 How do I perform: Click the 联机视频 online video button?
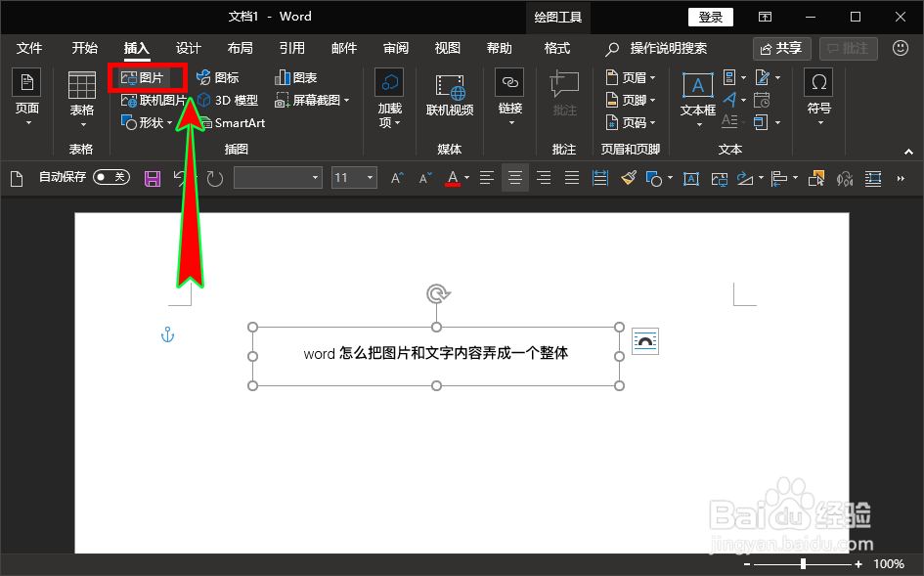450,96
